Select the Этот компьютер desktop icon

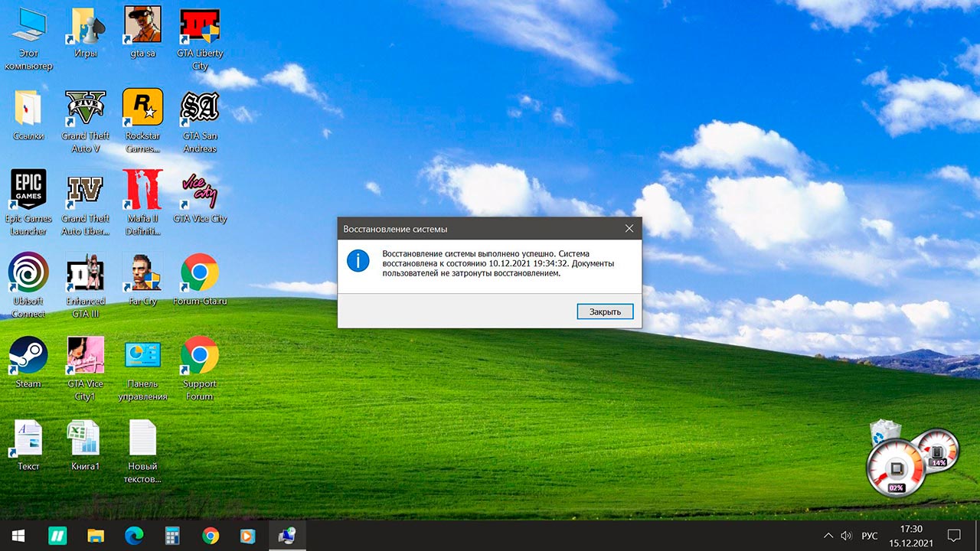click(x=28, y=39)
